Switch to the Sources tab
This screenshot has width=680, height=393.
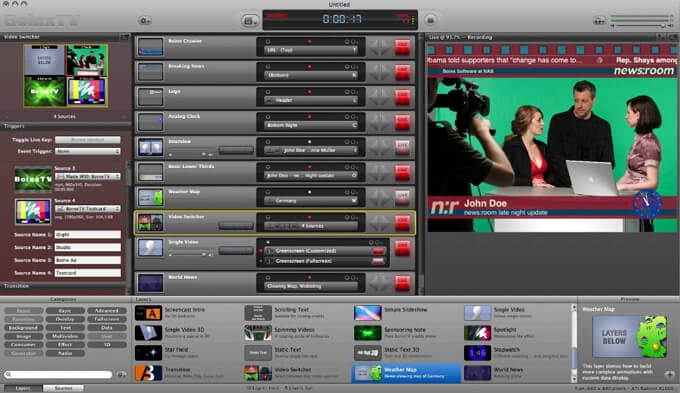[x=63, y=388]
